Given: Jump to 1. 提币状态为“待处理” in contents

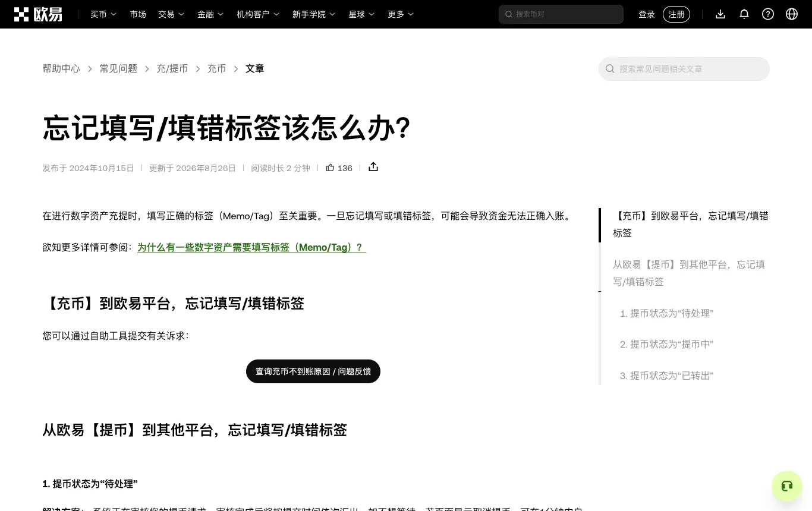Looking at the screenshot, I should point(666,313).
